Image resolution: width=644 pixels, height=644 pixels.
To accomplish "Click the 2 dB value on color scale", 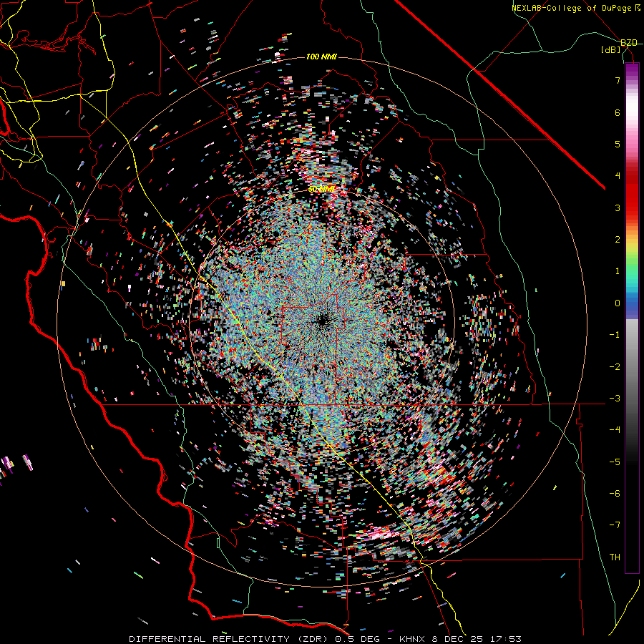I will point(618,240).
